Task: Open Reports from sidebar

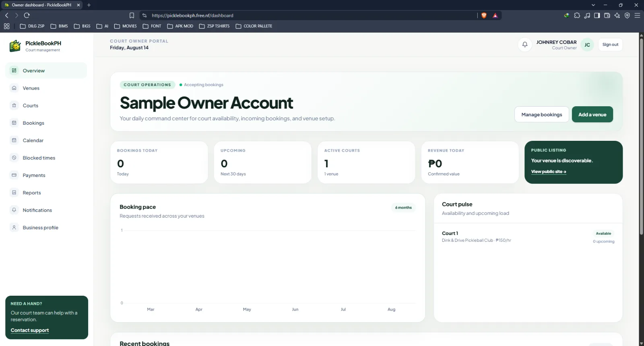Action: pos(46,193)
